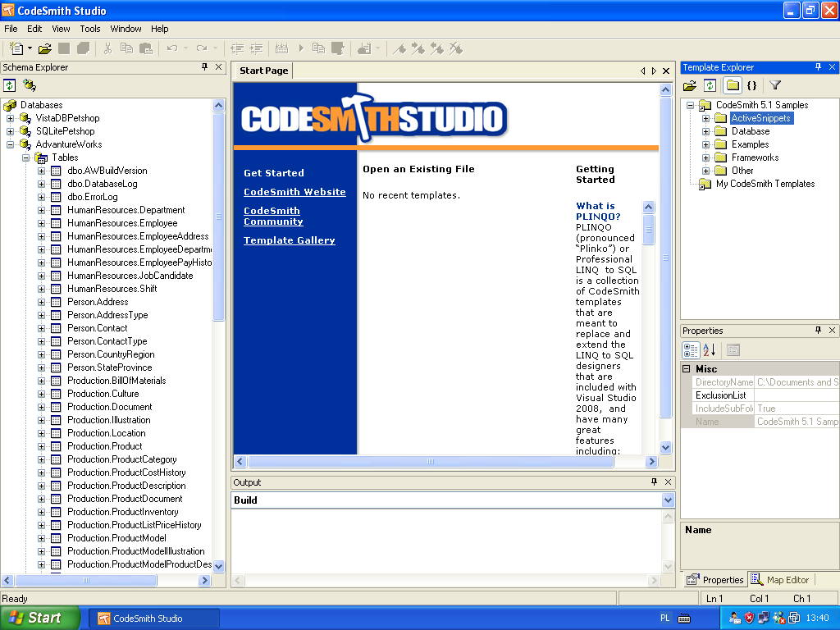Switch to the Map Editor tab
Screen dimensions: 840x630
click(x=781, y=580)
